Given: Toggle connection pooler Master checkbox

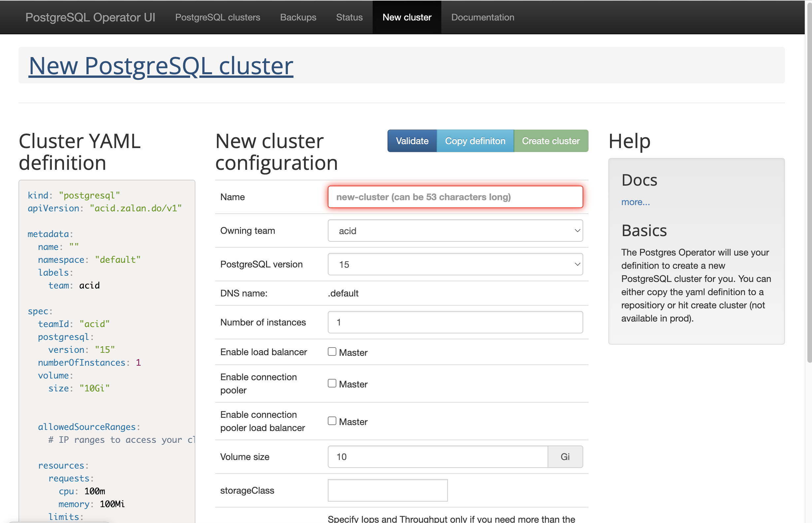Looking at the screenshot, I should [332, 384].
